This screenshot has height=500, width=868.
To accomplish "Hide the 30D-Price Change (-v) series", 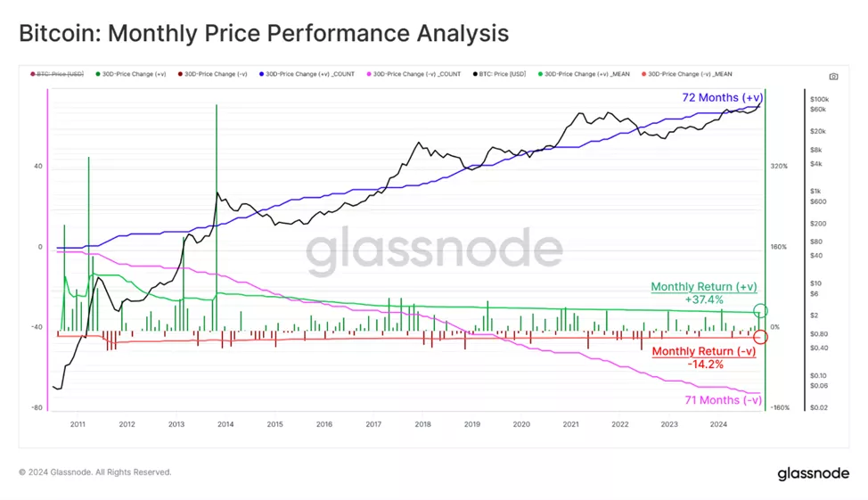I will tap(215, 74).
